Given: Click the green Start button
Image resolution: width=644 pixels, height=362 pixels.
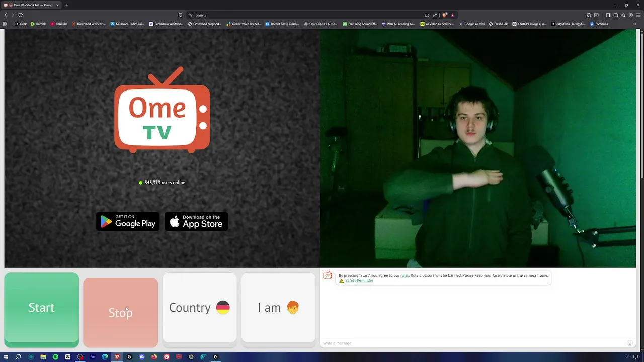Looking at the screenshot, I should point(41,310).
